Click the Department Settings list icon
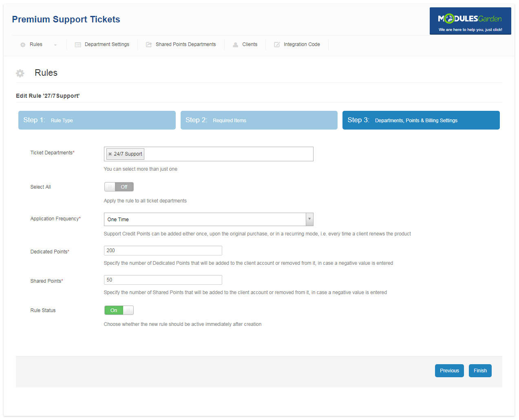Image resolution: width=519 pixels, height=420 pixels. (x=78, y=45)
